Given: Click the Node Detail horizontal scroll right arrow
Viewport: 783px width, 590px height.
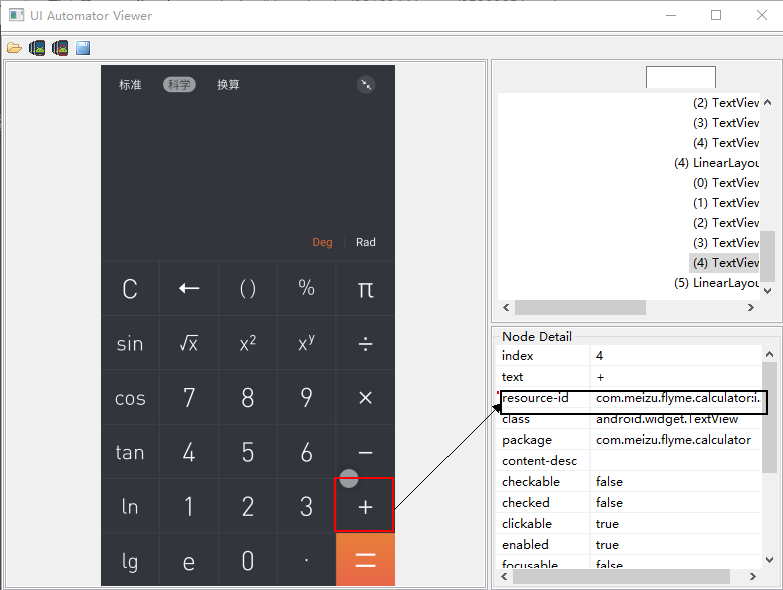Looking at the screenshot, I should click(x=753, y=577).
